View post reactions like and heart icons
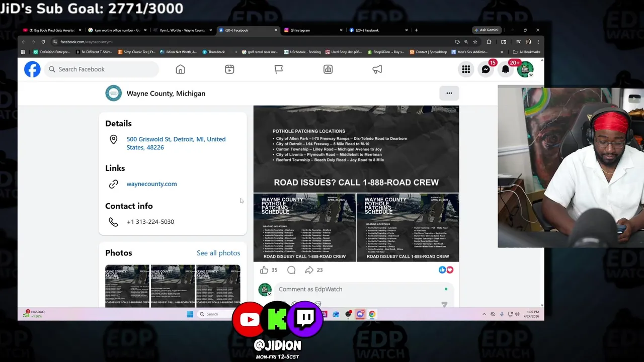 tap(446, 270)
